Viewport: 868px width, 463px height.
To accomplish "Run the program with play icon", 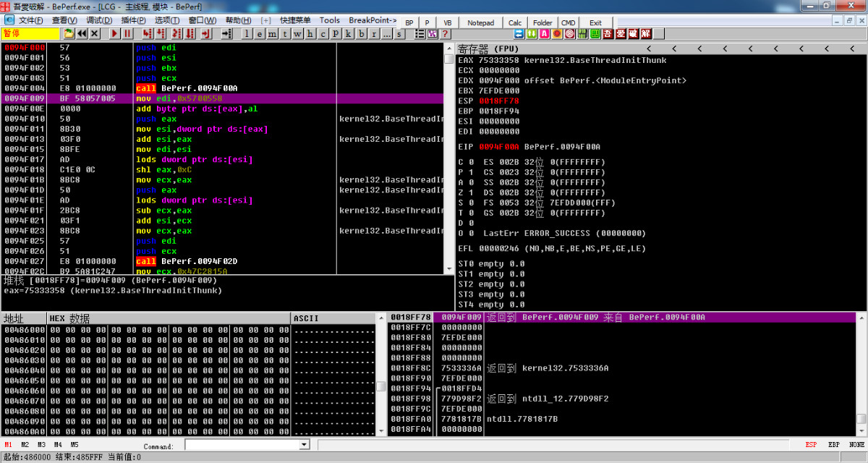I will click(114, 33).
